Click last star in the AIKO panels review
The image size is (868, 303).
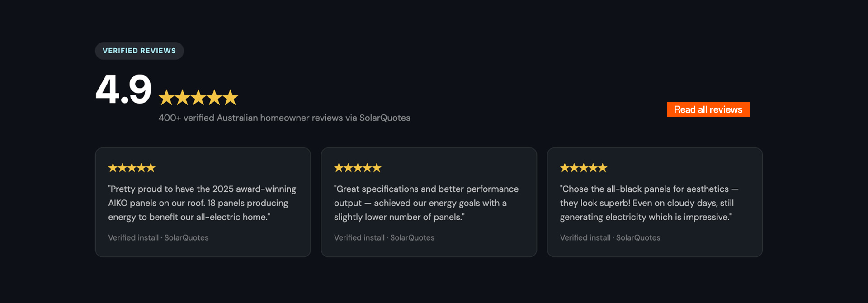pos(151,168)
